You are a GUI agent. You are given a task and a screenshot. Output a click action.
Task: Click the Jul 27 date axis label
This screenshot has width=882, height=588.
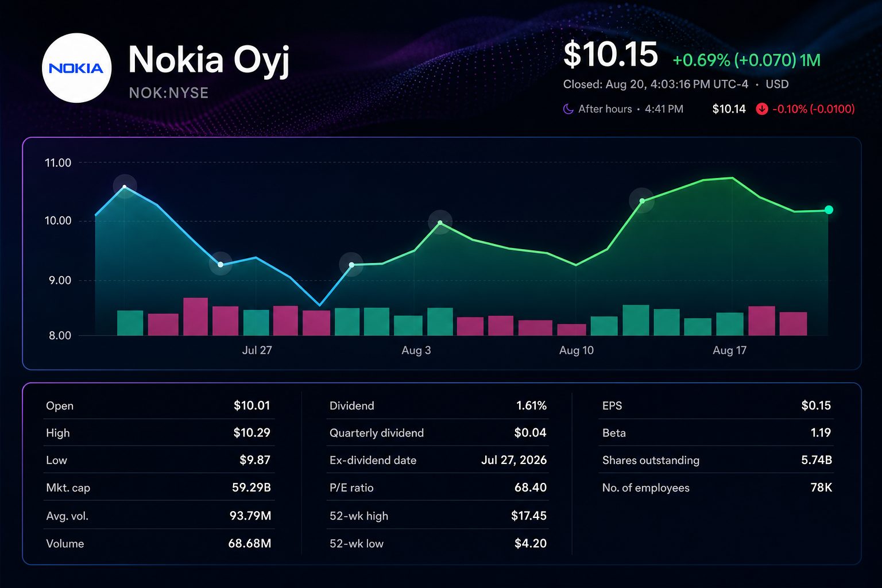point(257,350)
